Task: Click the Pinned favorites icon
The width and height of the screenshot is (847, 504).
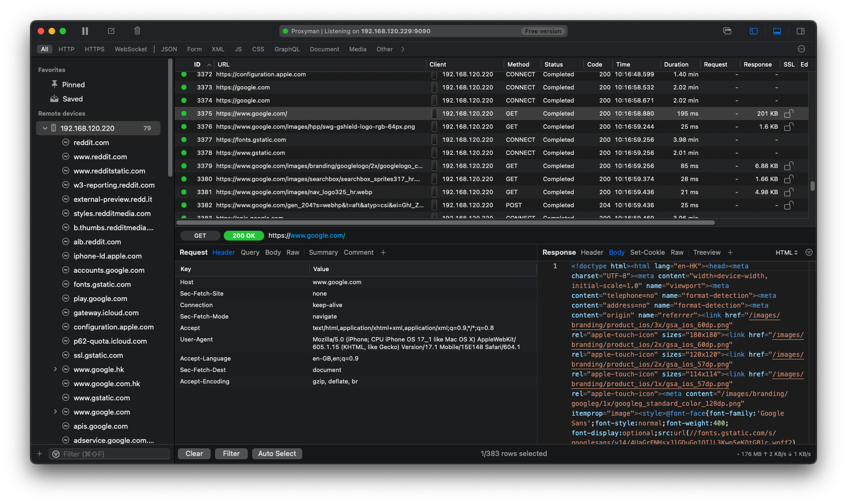Action: click(x=54, y=85)
